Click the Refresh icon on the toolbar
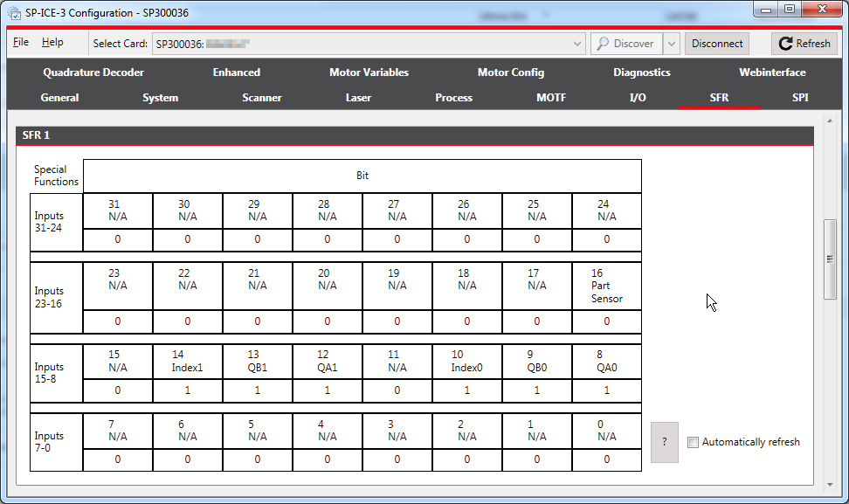This screenshot has width=849, height=504. [x=785, y=43]
